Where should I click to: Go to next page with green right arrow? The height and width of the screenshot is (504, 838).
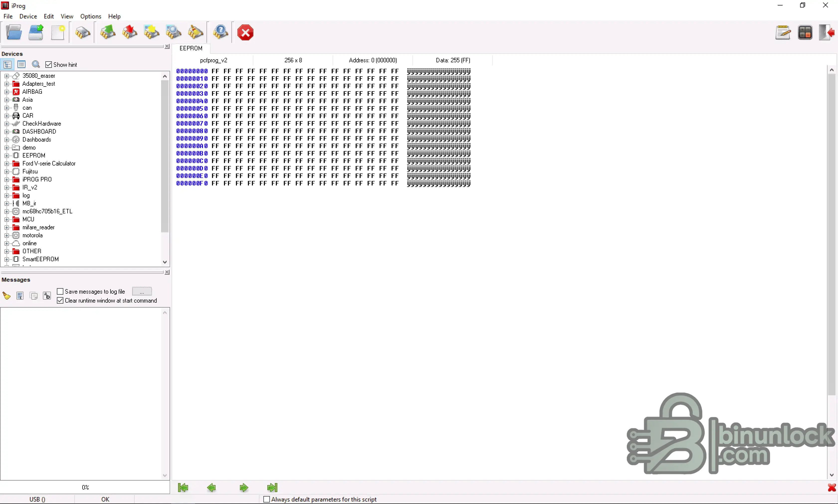pos(244,488)
